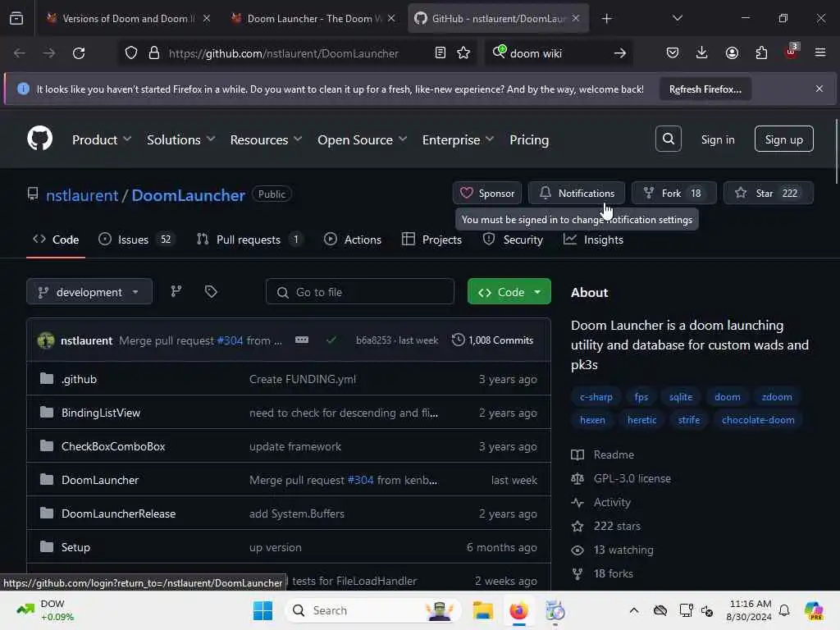
Task: Expand commit message with the ellipsis icon
Action: [x=302, y=340]
